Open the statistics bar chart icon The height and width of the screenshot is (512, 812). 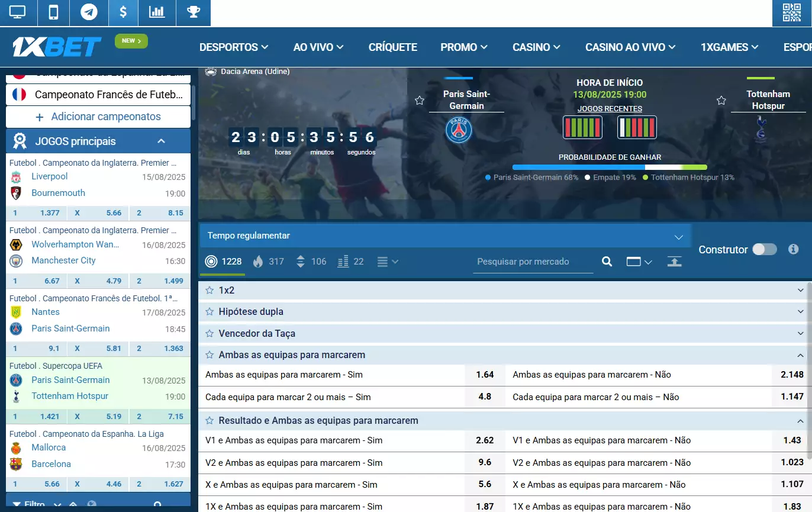pos(157,12)
